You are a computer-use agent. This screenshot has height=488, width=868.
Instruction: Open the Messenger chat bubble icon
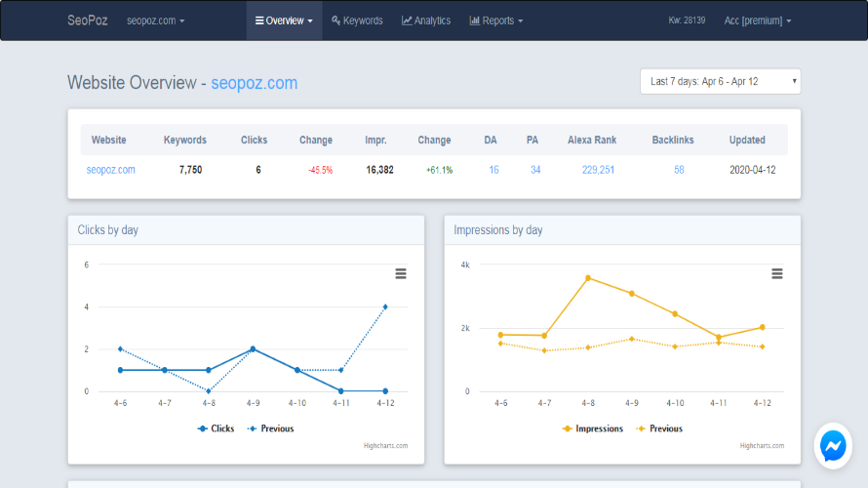pyautogui.click(x=833, y=446)
